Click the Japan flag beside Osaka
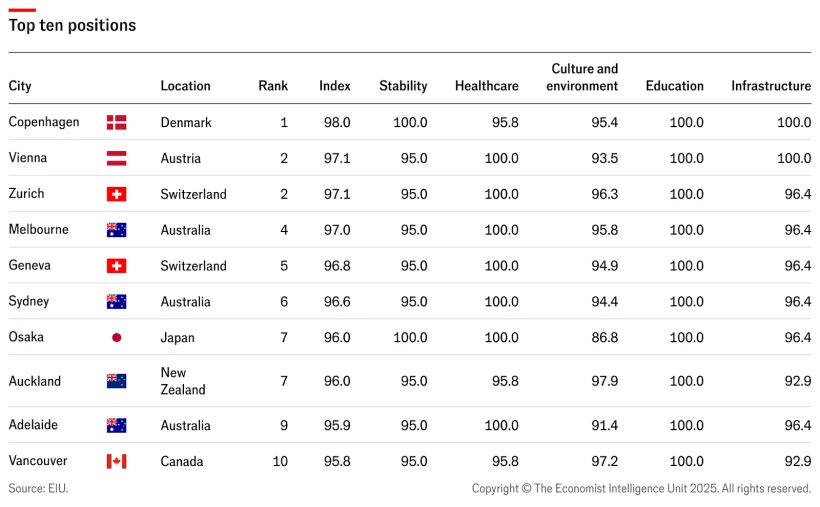 pos(116,338)
